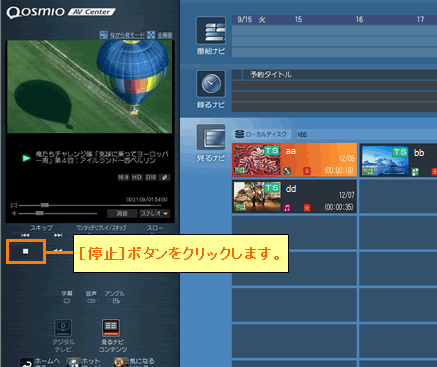437x367 pixels.
Task: Click genre icon on recording aa
Action: [x=287, y=171]
